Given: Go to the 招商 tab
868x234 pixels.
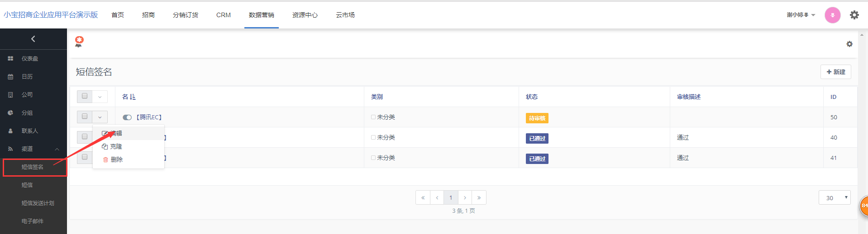Looking at the screenshot, I should [148, 15].
